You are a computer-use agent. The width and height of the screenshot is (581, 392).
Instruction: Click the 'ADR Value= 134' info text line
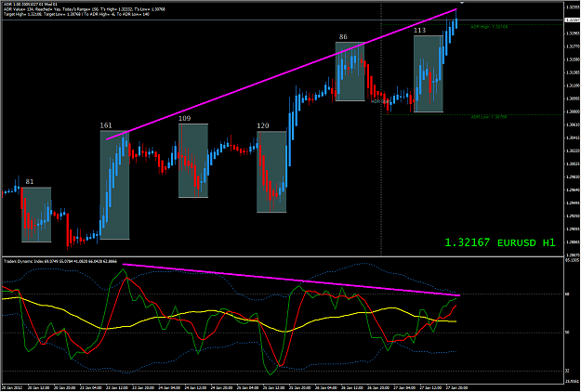click(85, 9)
